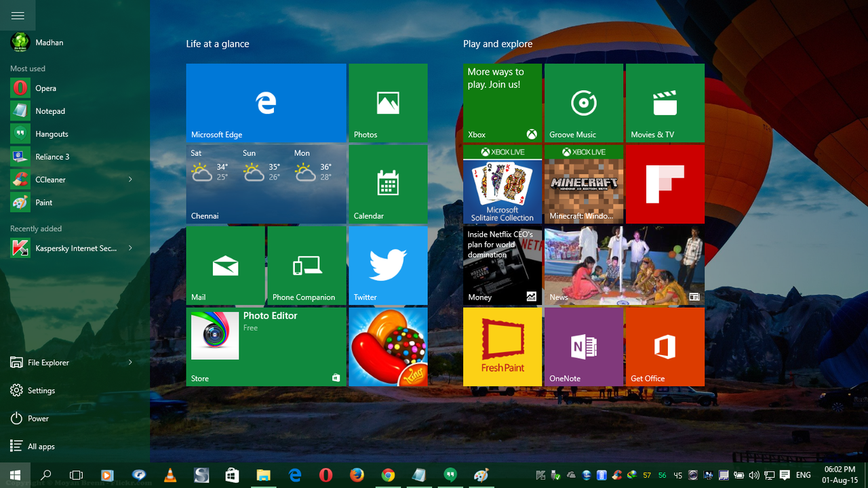The width and height of the screenshot is (868, 488).
Task: Launch Edge from the taskbar
Action: [x=295, y=475]
